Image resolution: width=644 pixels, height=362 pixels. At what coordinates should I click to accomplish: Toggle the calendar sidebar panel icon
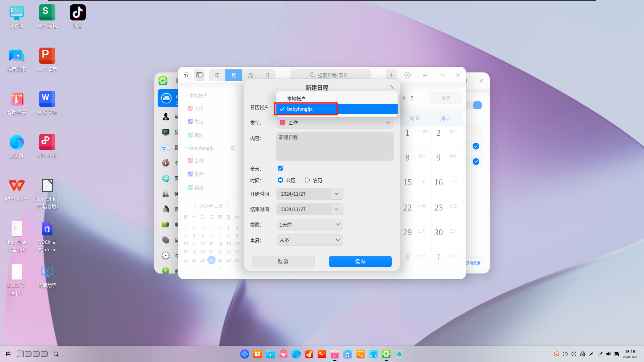pyautogui.click(x=199, y=75)
